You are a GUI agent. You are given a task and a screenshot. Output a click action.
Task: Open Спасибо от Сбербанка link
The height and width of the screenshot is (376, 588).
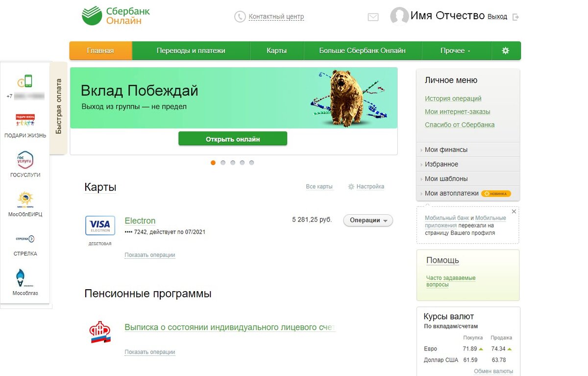[x=460, y=125]
